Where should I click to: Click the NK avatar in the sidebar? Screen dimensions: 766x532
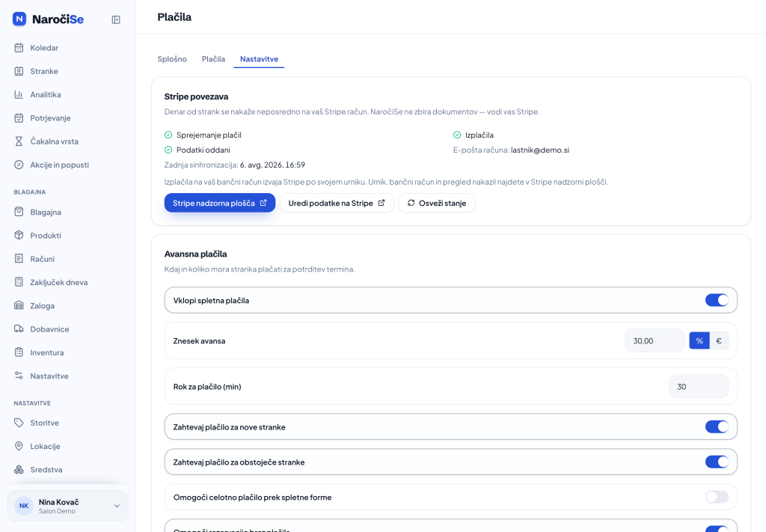[24, 506]
